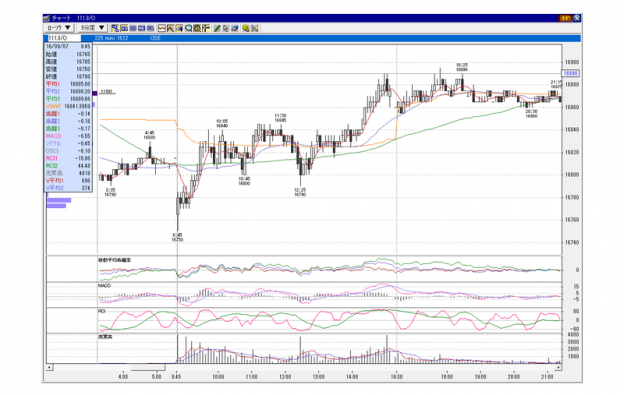Click the 225 mini 1612 header label
The height and width of the screenshot is (395, 624).
point(111,38)
